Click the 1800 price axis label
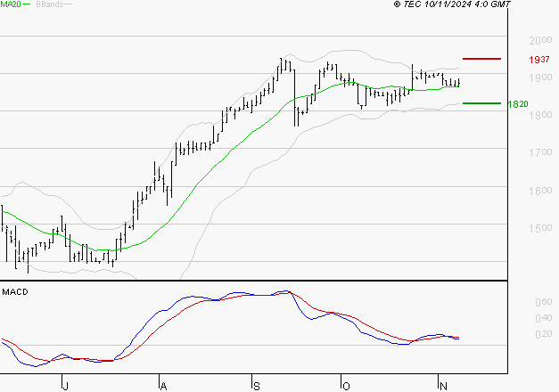 pos(540,115)
